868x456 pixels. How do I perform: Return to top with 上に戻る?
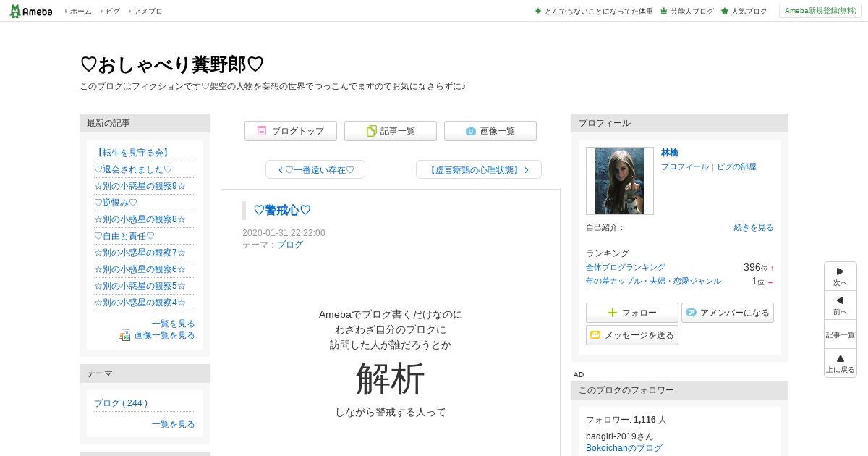841,363
